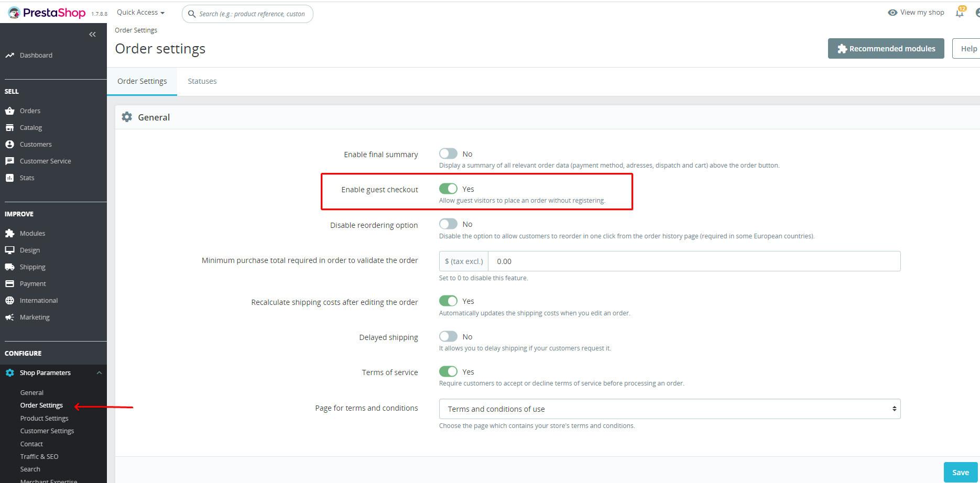Open notifications bell icon
Screen dimensions: 980x483
pos(960,13)
